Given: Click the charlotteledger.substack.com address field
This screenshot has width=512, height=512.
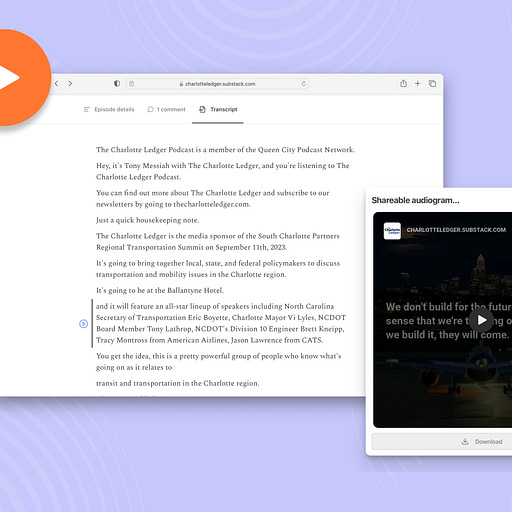Looking at the screenshot, I should pos(217,84).
